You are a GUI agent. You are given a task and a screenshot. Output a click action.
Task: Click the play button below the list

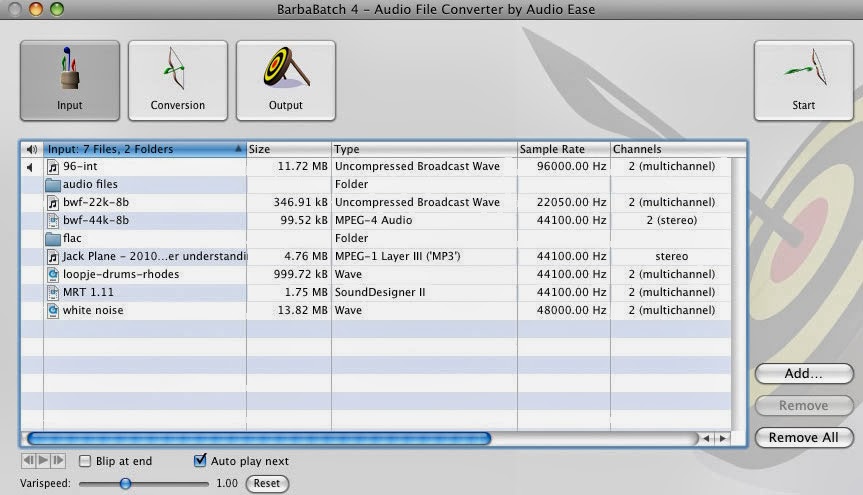pyautogui.click(x=44, y=461)
